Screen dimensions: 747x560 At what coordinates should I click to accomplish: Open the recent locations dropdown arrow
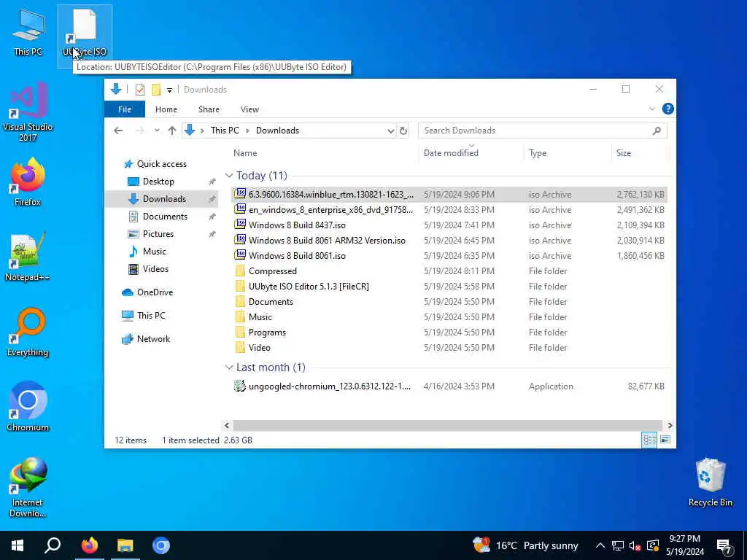tap(157, 131)
